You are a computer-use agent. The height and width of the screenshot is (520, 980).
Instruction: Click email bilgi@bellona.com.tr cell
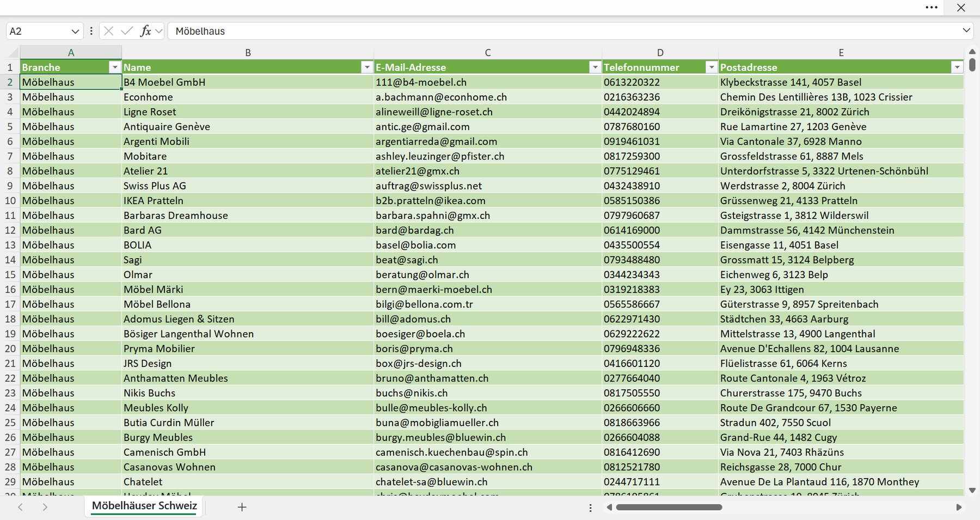point(488,304)
